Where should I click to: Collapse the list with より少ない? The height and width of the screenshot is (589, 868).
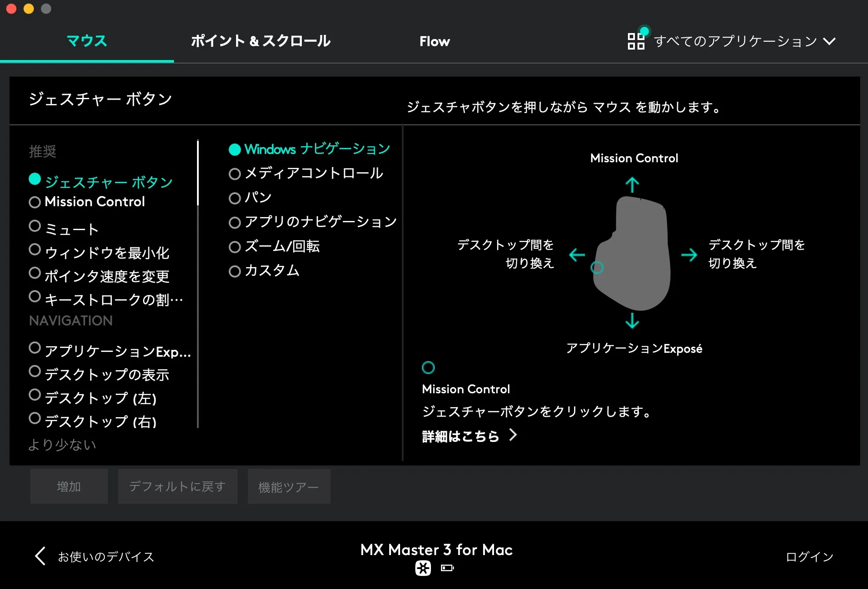coord(62,445)
